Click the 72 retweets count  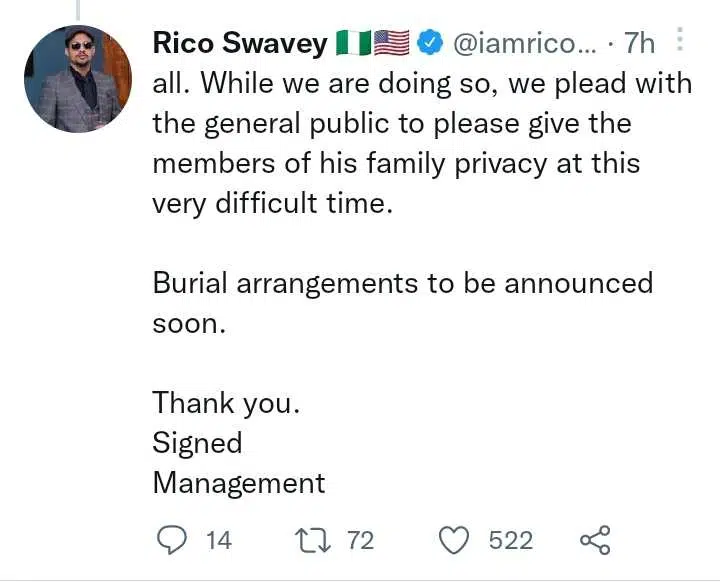(359, 541)
